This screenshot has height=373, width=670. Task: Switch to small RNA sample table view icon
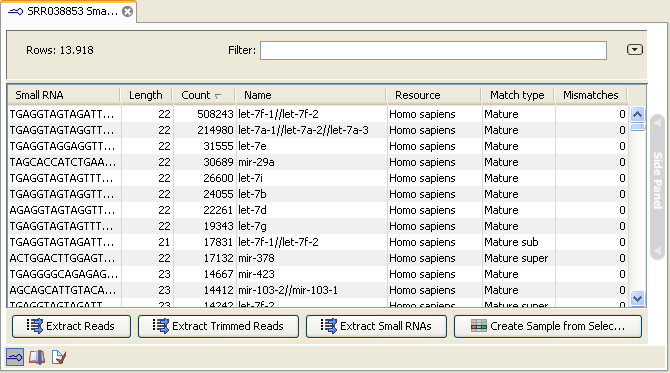pos(15,357)
